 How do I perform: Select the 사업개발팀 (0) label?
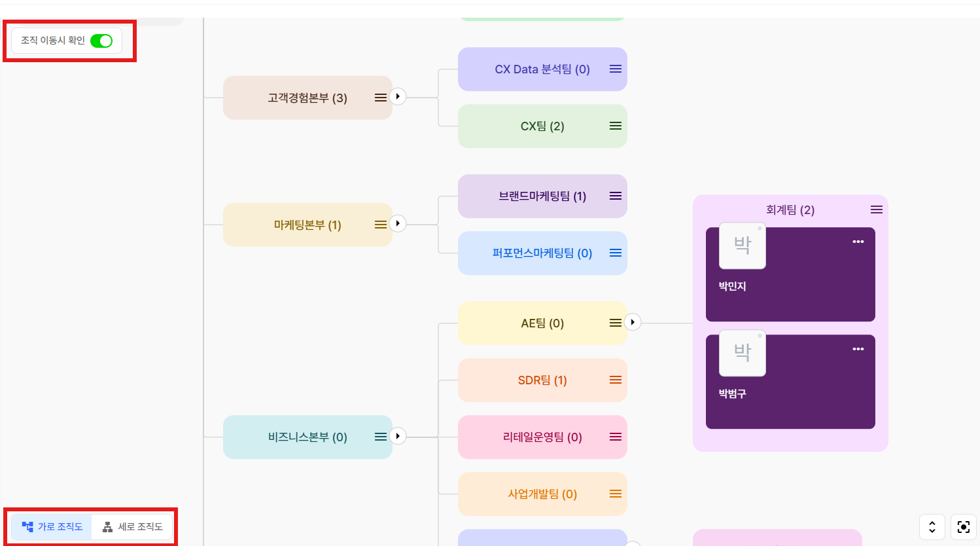coord(542,494)
